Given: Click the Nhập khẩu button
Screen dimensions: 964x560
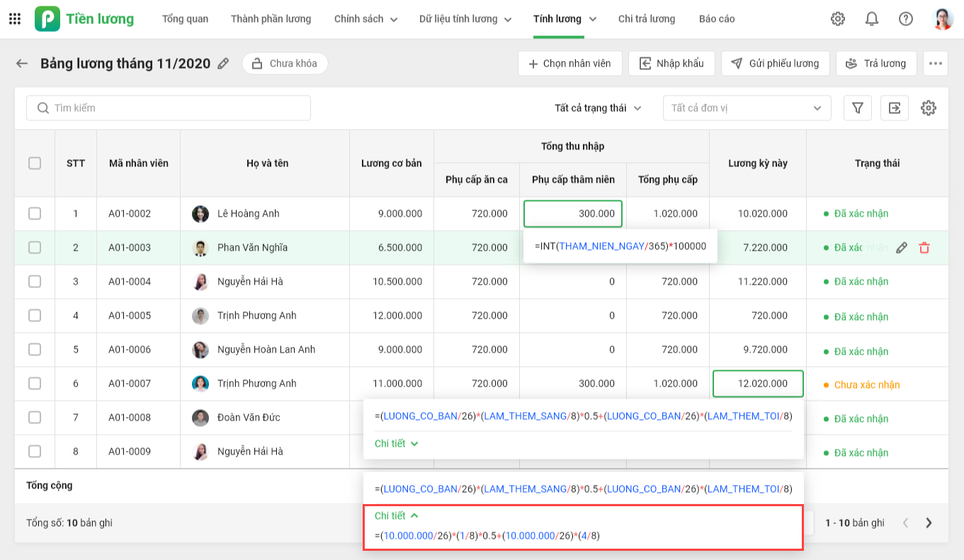Looking at the screenshot, I should tap(671, 64).
